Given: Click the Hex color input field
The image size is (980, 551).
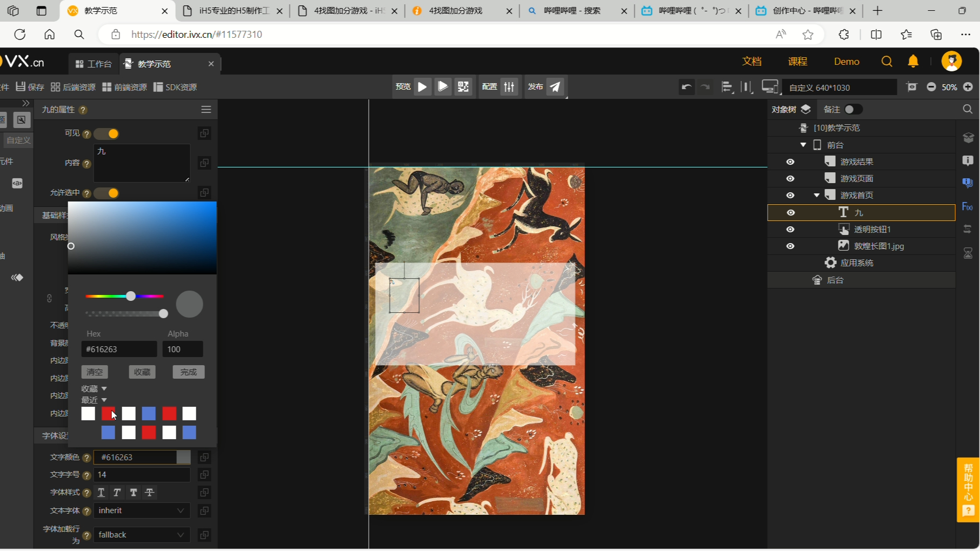Looking at the screenshot, I should pyautogui.click(x=119, y=349).
